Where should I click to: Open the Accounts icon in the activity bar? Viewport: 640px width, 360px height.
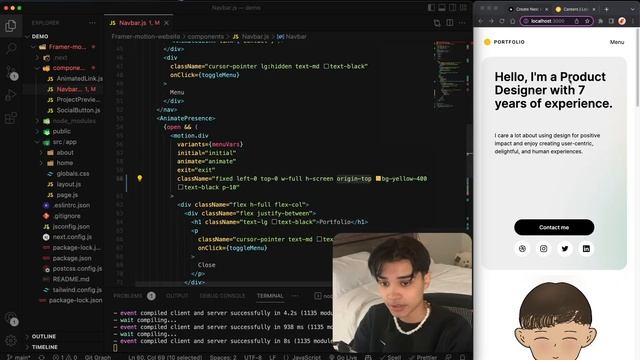click(11, 319)
